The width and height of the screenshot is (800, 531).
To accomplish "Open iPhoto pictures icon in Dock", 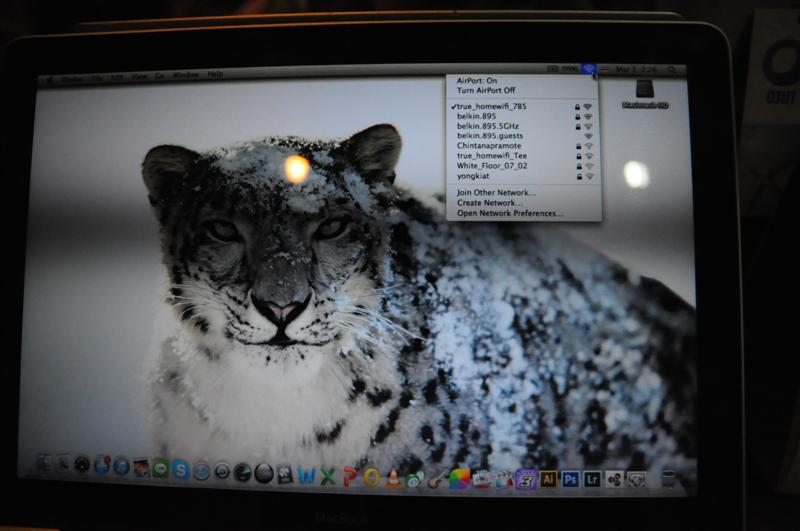I will tap(141, 467).
